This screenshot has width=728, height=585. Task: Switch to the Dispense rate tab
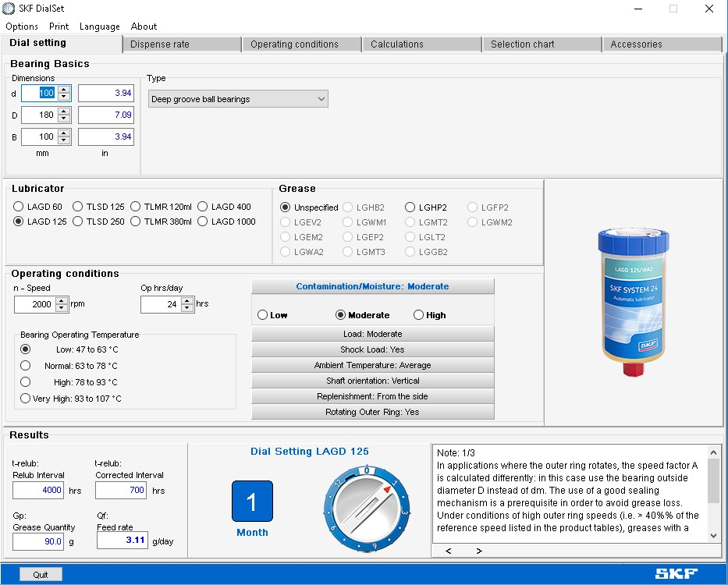(x=182, y=44)
